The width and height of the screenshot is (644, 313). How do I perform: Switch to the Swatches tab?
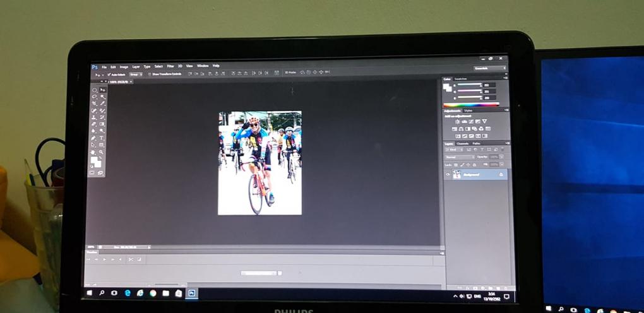pyautogui.click(x=460, y=79)
